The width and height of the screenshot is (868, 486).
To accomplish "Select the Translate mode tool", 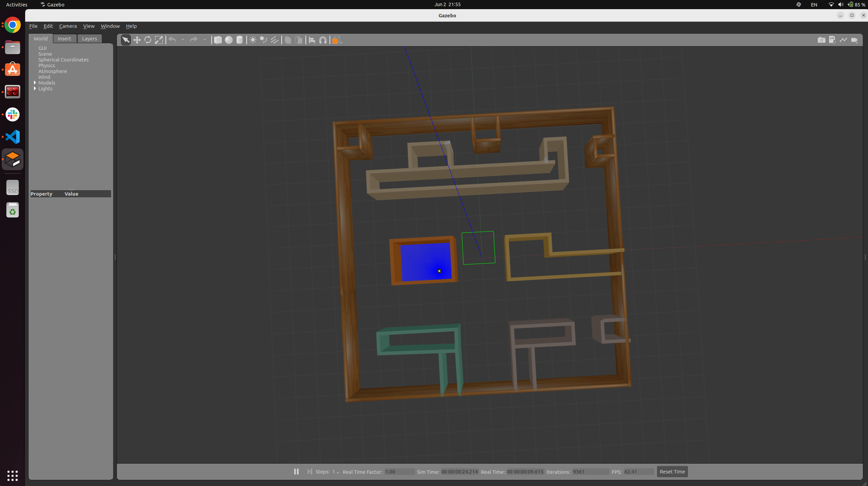I will tap(137, 40).
